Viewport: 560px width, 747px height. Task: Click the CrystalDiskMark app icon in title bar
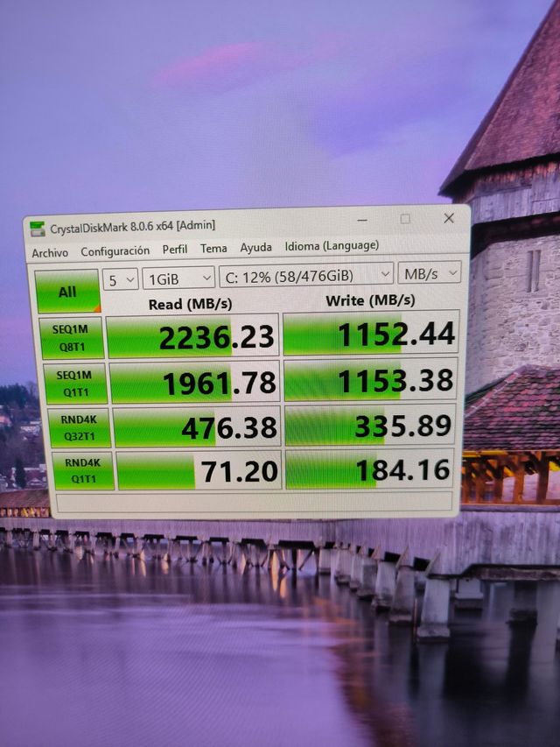37,229
